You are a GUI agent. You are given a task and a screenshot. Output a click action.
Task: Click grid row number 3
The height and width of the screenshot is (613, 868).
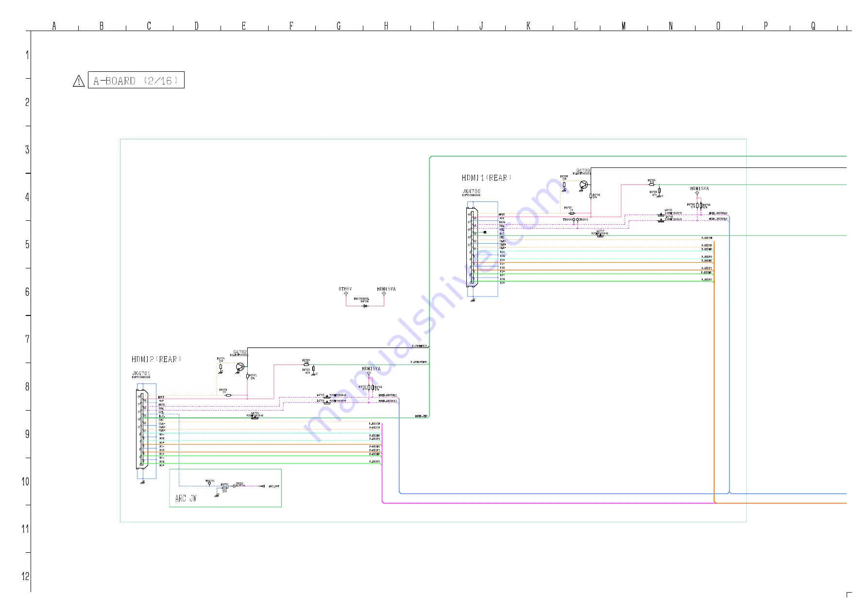27,149
